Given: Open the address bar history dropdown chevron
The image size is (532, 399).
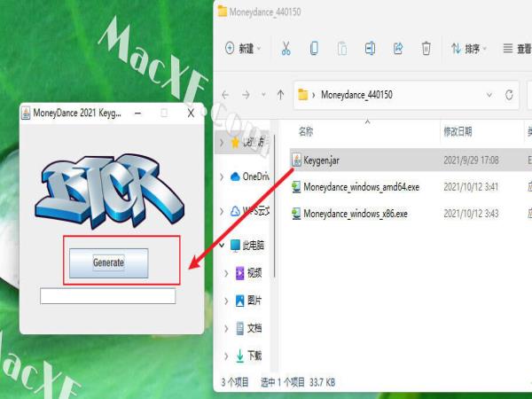Looking at the screenshot, I should pos(489,95).
